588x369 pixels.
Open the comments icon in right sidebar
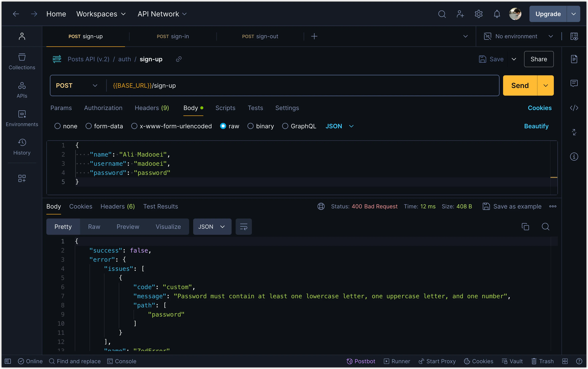pos(574,83)
